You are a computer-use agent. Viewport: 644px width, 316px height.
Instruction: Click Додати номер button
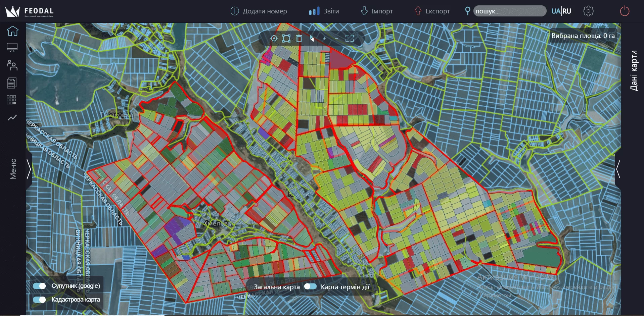tap(259, 11)
